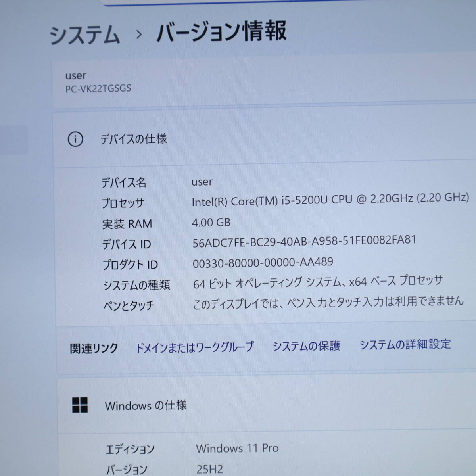This screenshot has width=476, height=476.
Task: Click the Windows logo icon beside Windows の仕様
Action: tap(80, 405)
